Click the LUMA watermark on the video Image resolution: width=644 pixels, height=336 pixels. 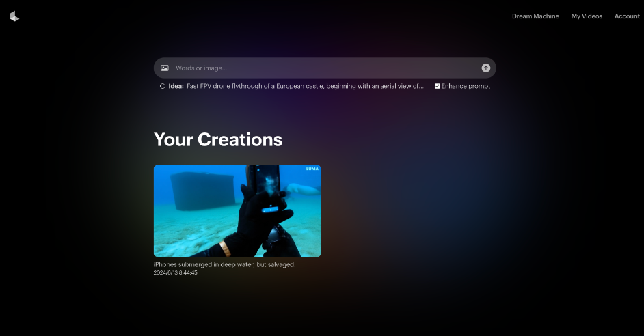pyautogui.click(x=312, y=169)
